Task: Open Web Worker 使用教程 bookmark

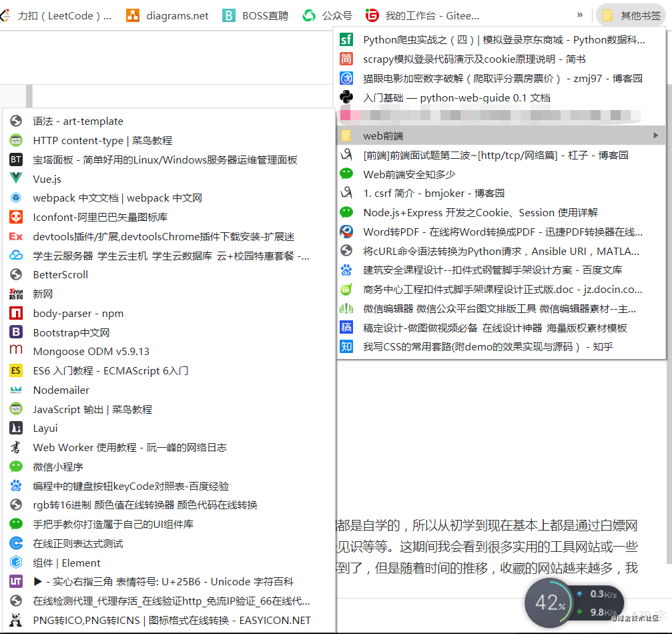Action: click(168, 448)
